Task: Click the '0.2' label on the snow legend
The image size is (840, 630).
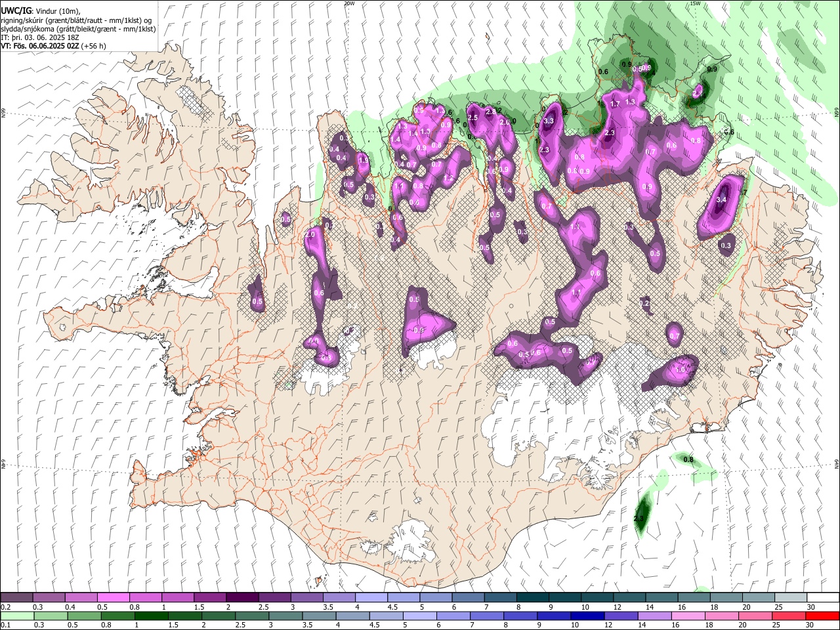Action: 5,607
